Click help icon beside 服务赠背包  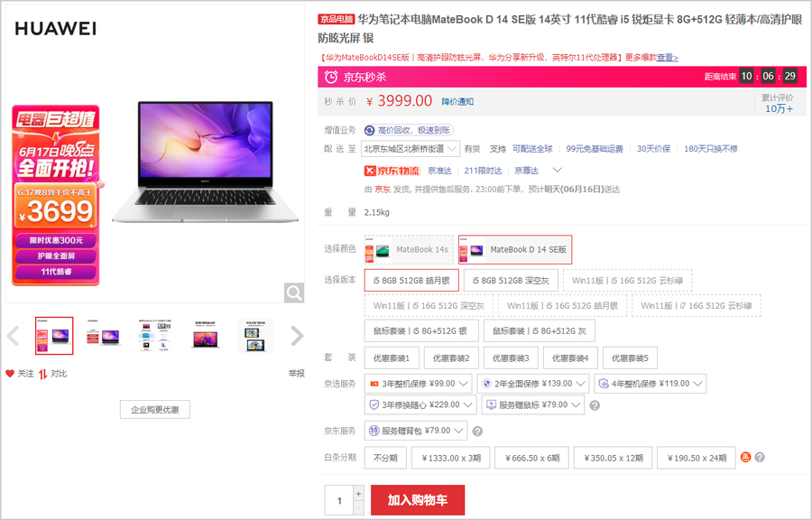click(x=477, y=432)
